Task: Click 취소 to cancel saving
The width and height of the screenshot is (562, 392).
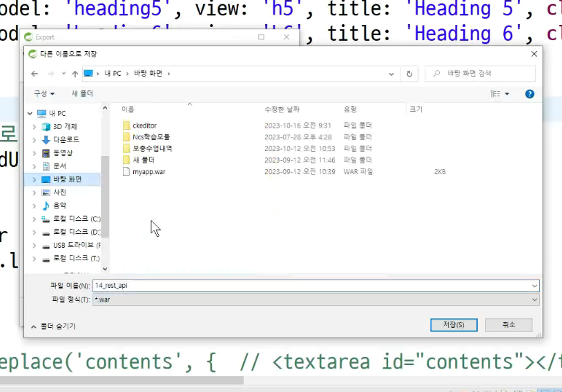Action: 509,325
